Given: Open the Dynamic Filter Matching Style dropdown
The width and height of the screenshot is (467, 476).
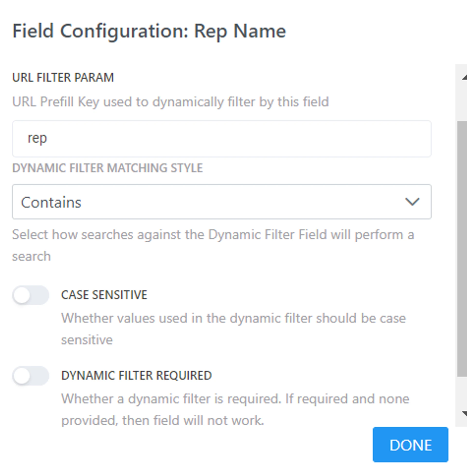Looking at the screenshot, I should [222, 202].
